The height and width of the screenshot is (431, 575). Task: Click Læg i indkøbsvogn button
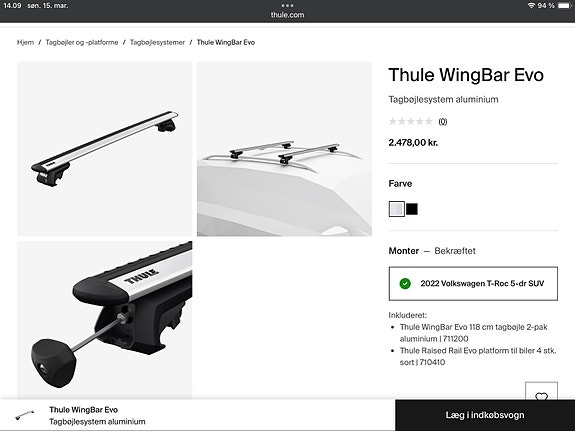tap(485, 415)
